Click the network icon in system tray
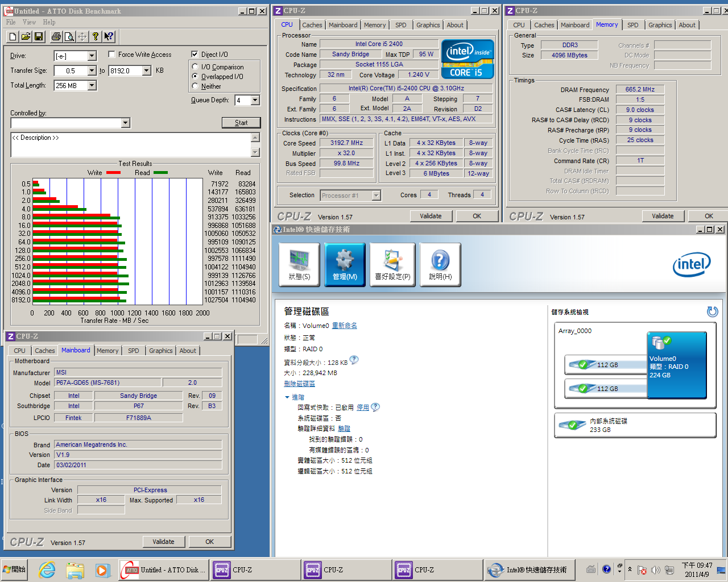 (669, 569)
